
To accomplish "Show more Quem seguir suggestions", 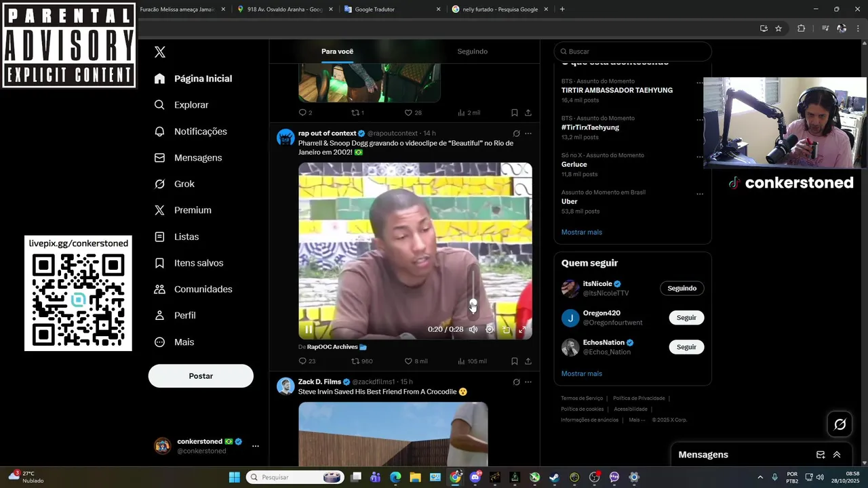I will coord(582,373).
